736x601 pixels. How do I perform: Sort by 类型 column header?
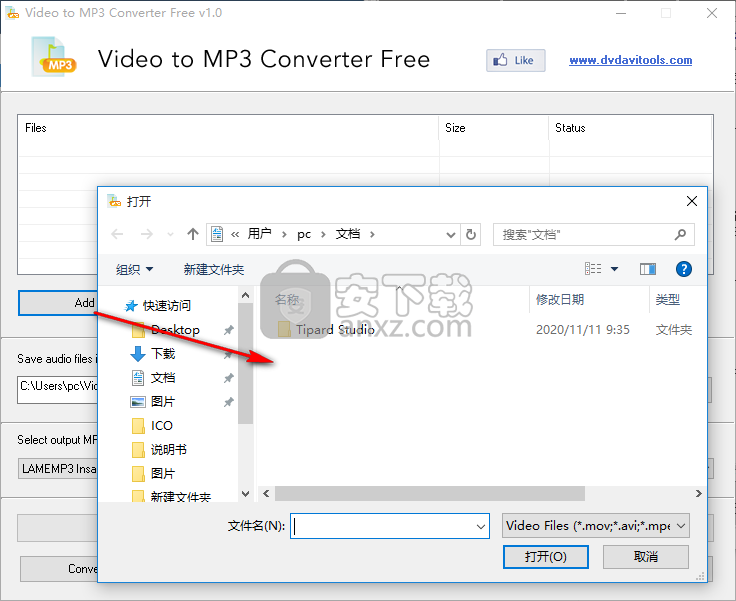[667, 300]
